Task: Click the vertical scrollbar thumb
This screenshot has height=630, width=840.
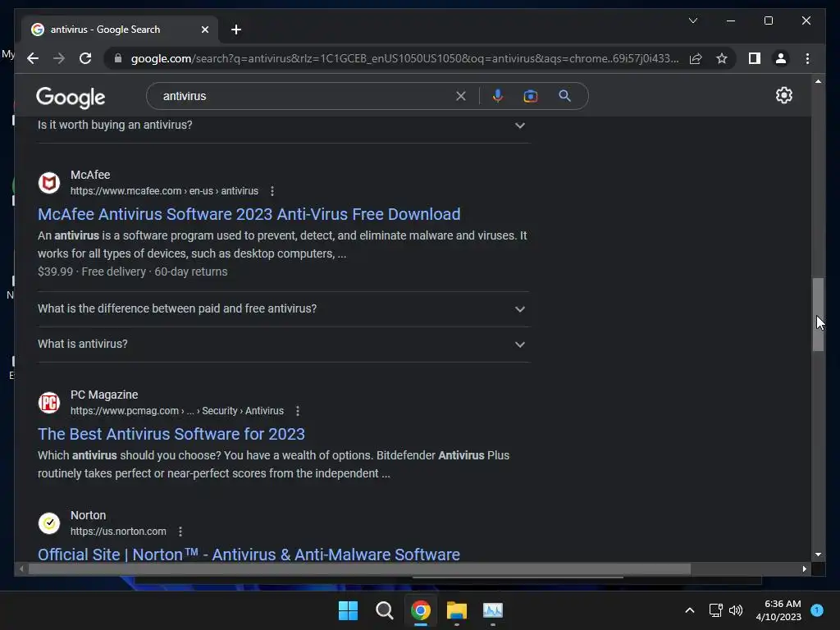Action: click(x=818, y=314)
